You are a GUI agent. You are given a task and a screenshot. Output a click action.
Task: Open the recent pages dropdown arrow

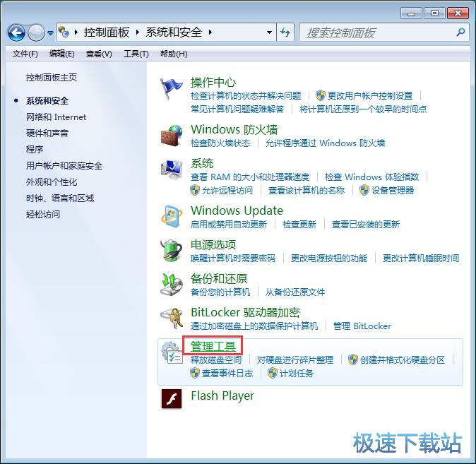click(50, 32)
